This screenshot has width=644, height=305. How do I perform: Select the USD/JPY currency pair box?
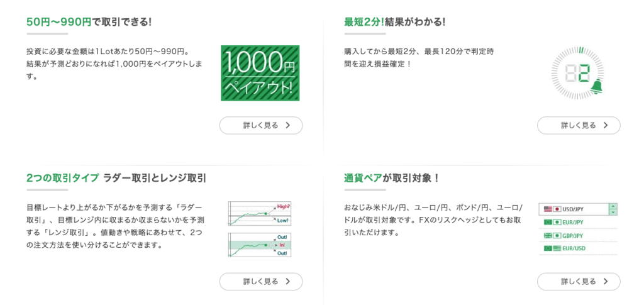point(574,209)
